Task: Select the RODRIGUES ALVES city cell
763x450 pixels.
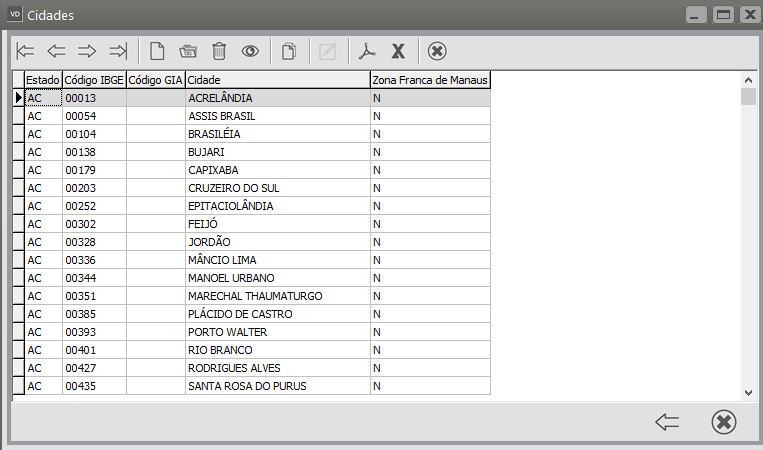Action: (278, 368)
